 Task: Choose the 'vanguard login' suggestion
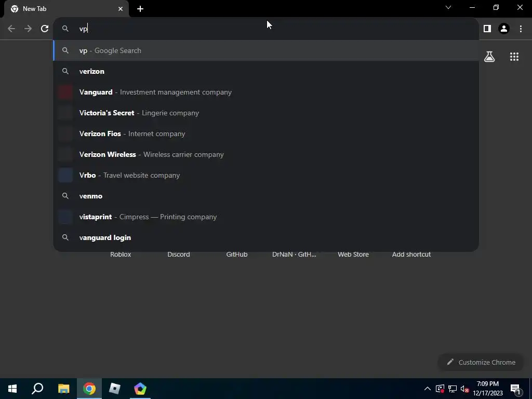point(266,237)
